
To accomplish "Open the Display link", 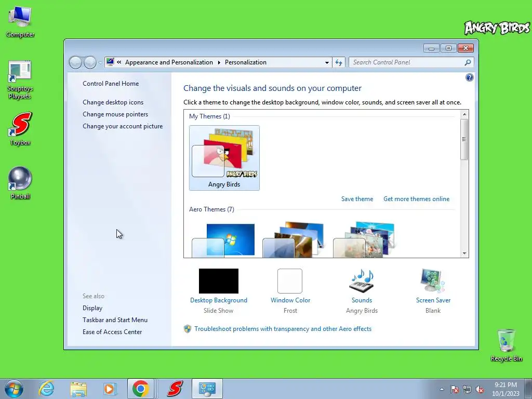I will point(92,308).
